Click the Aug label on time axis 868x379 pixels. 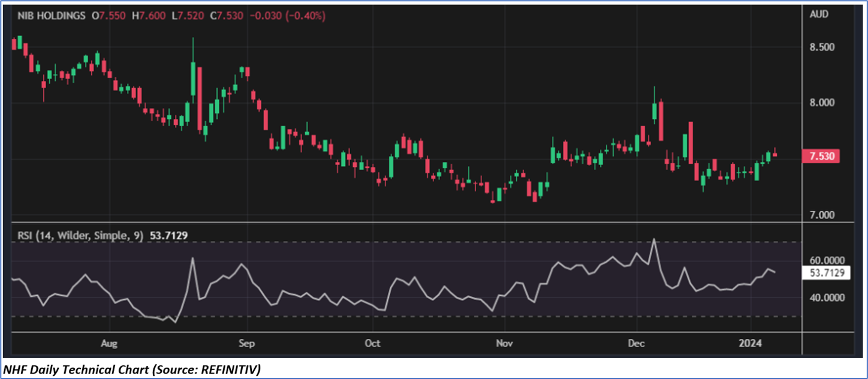108,344
